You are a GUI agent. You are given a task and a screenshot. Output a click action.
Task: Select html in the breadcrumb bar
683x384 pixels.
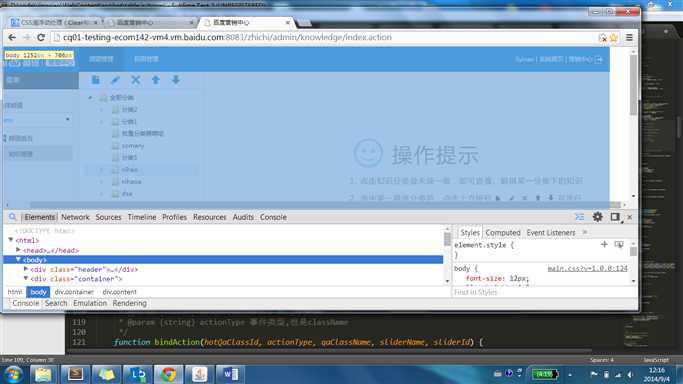click(14, 292)
